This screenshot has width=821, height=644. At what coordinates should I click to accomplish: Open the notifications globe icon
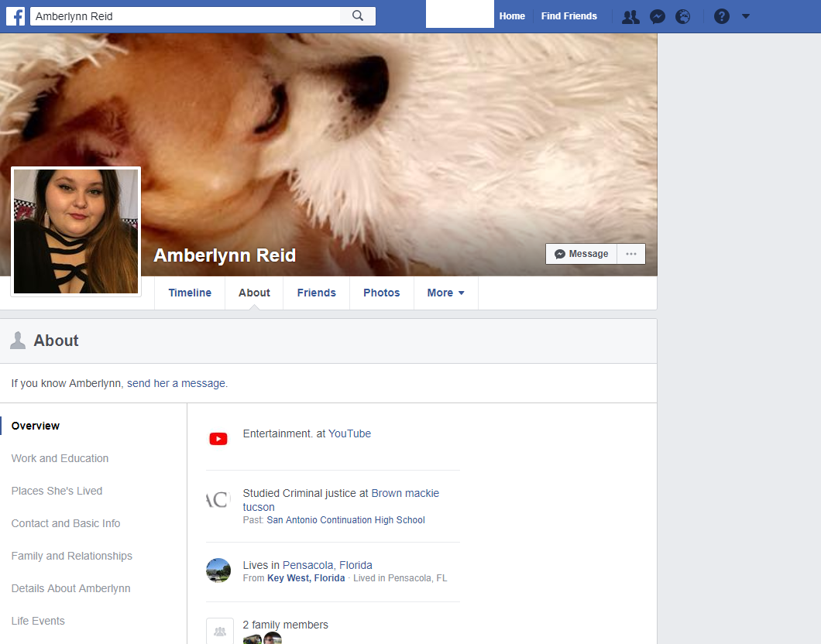tap(683, 17)
